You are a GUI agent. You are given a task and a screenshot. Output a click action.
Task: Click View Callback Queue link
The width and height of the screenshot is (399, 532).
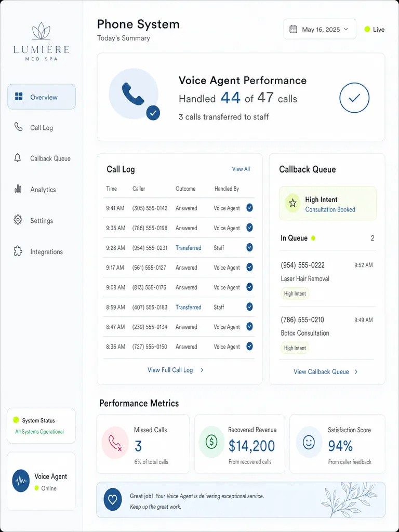coord(321,371)
